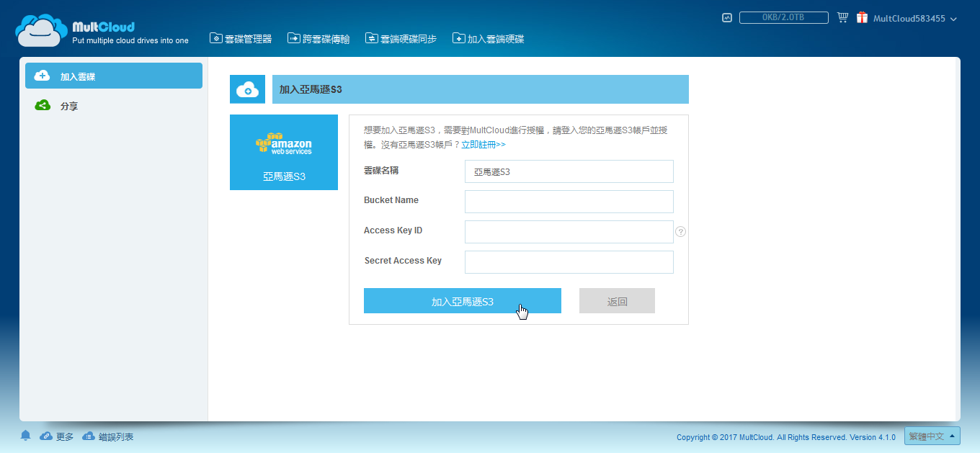Click the 返回 back button
Image resolution: width=980 pixels, height=453 pixels.
coord(617,301)
